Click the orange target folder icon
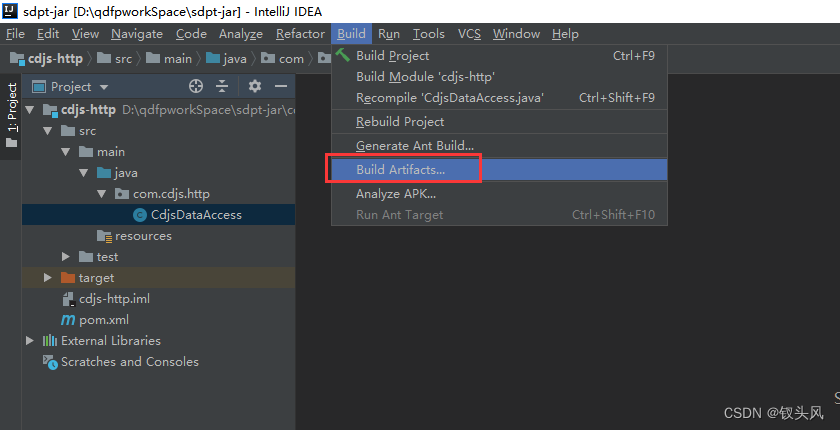 68,277
